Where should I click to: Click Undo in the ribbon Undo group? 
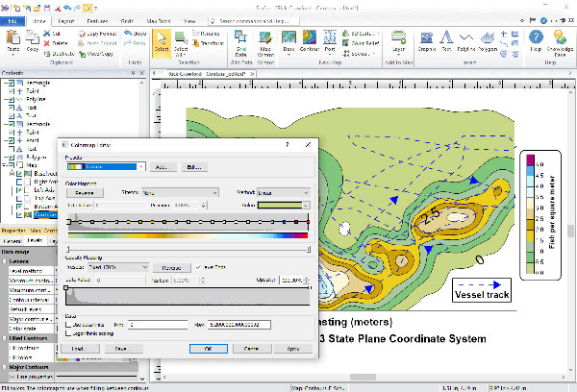click(x=135, y=33)
